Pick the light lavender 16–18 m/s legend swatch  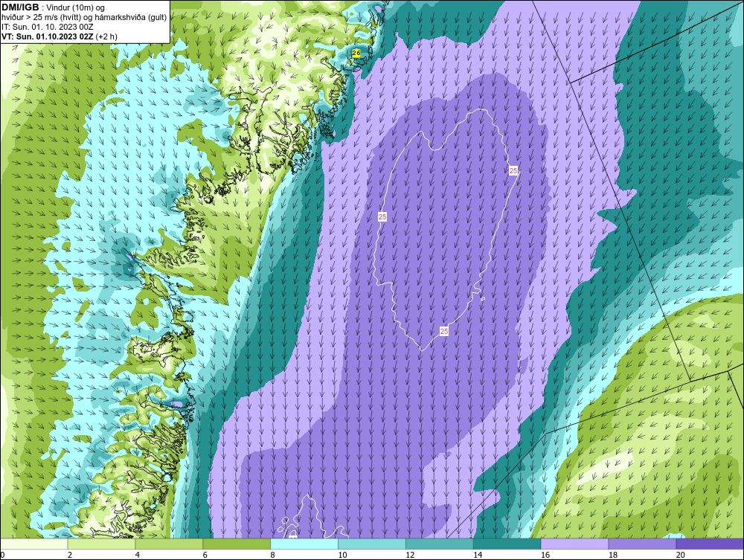pos(574,544)
